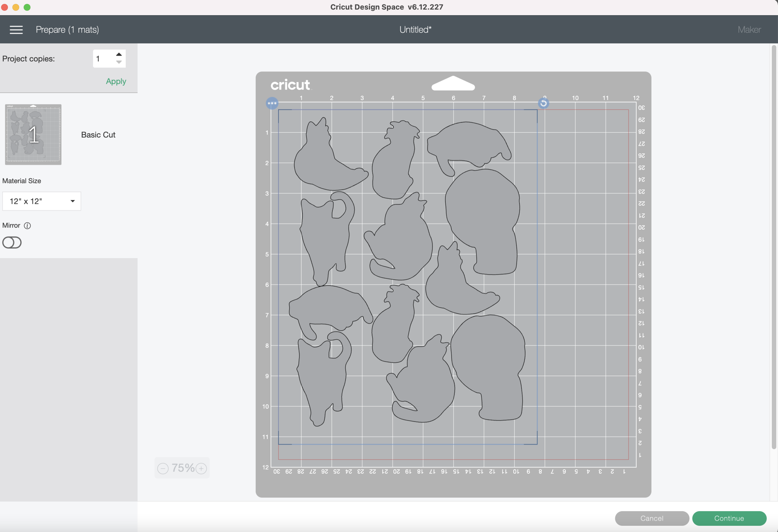Click the 75% zoom level text
Screen dimensions: 778x532
183,468
